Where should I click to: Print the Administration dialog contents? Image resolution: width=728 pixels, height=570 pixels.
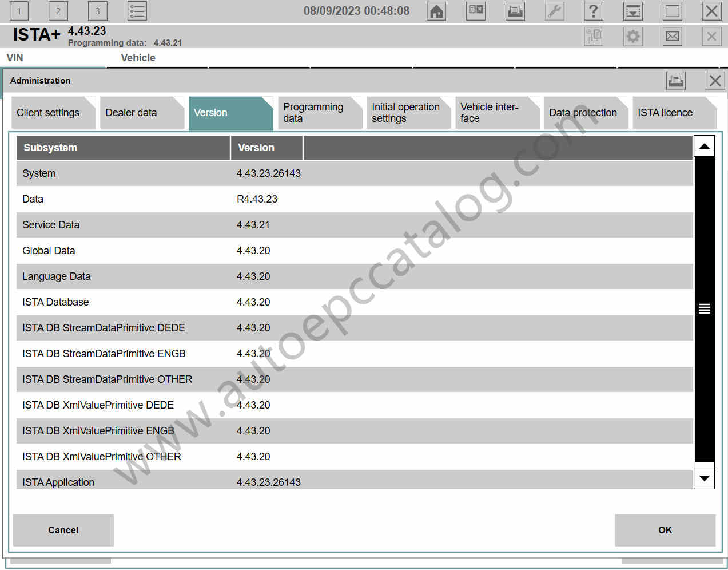[676, 81]
